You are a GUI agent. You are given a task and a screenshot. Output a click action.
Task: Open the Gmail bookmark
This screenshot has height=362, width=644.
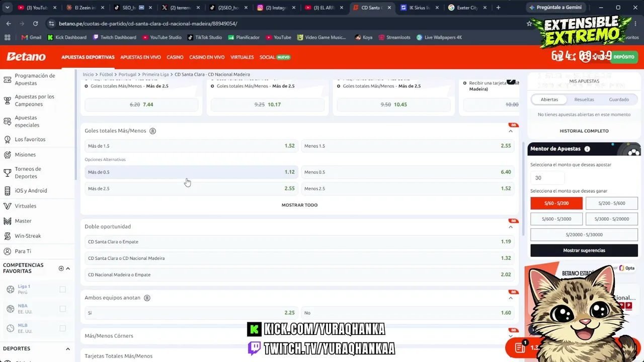31,37
